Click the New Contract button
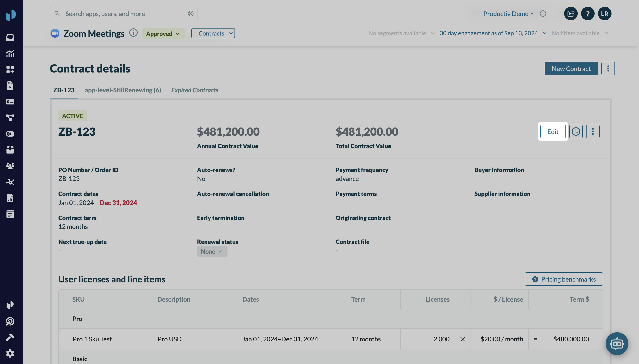Screen dimensions: 639x364 click(x=571, y=68)
